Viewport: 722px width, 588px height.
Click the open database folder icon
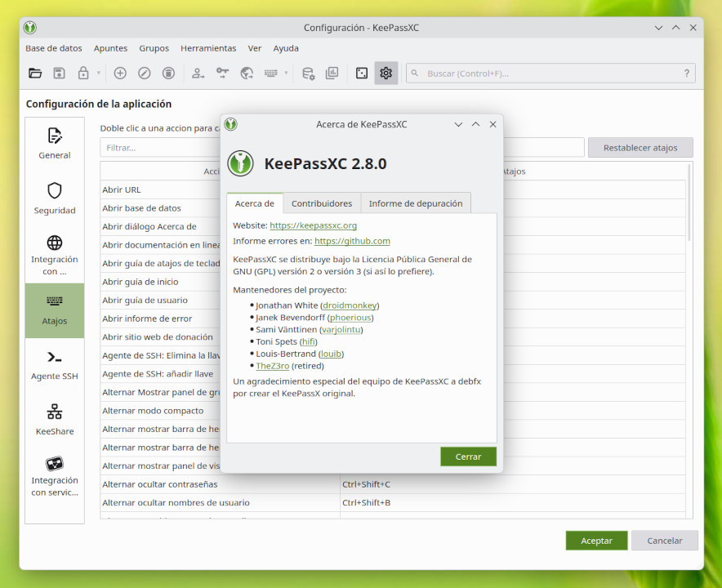point(35,73)
